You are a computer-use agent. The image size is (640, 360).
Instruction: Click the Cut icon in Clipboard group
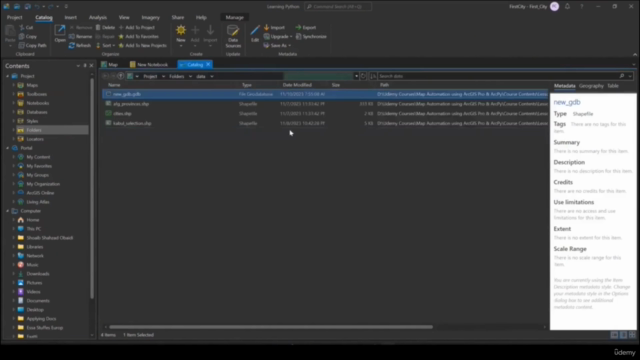click(x=22, y=27)
